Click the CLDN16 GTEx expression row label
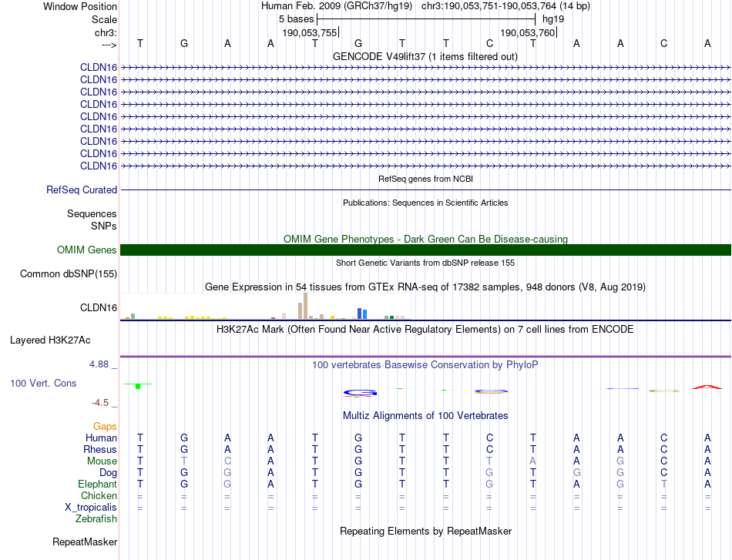The height and width of the screenshot is (560, 732). pyautogui.click(x=99, y=307)
